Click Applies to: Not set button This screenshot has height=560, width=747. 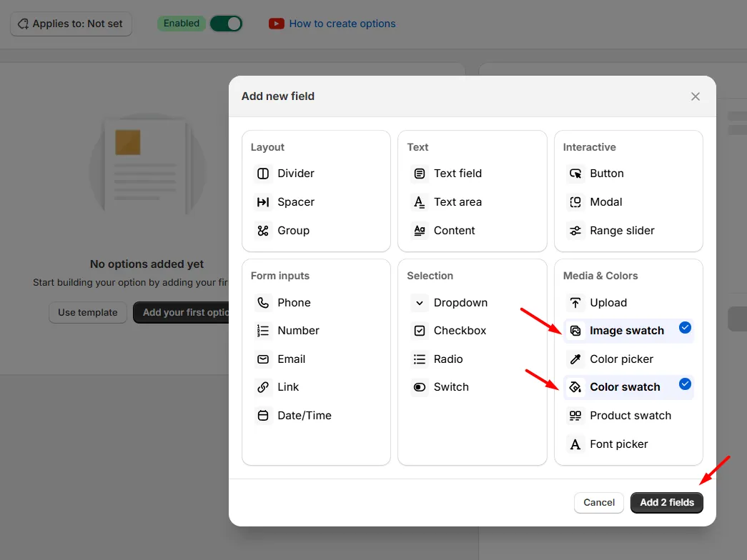[x=71, y=24]
